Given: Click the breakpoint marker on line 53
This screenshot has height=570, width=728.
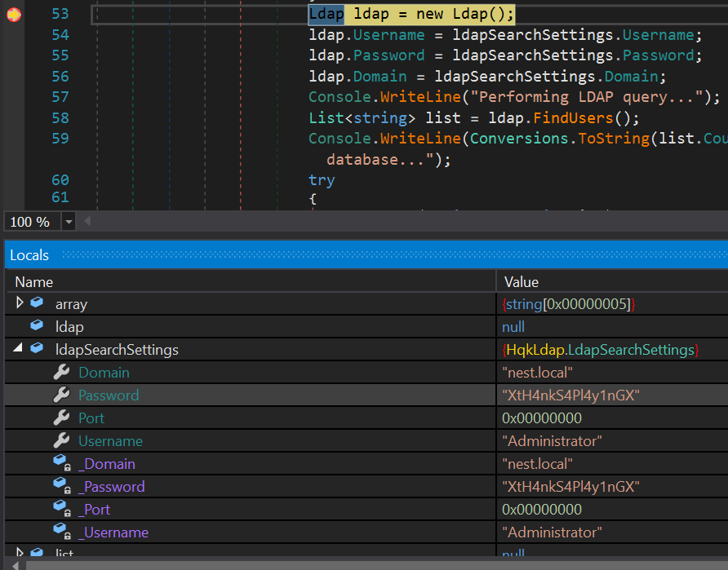Looking at the screenshot, I should pos(13,15).
